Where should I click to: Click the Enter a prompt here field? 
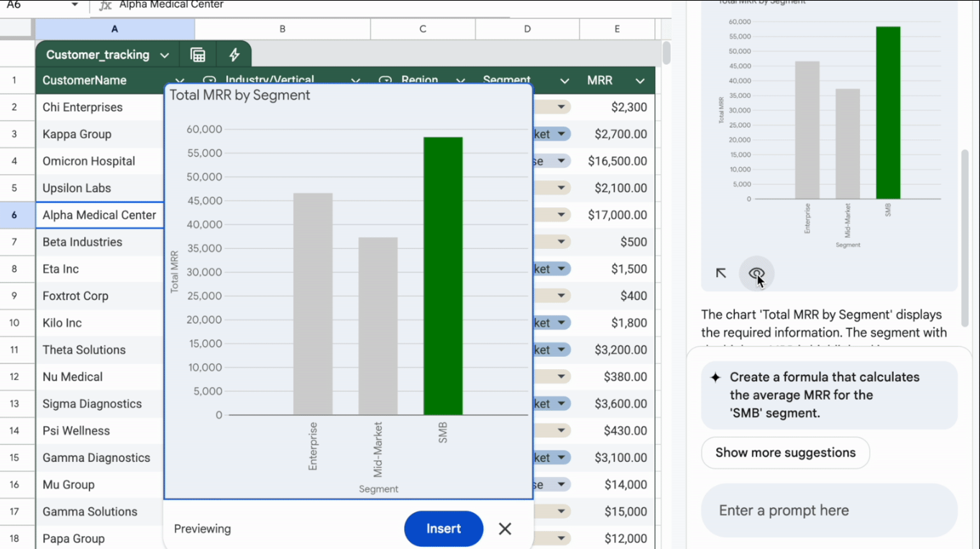(829, 510)
